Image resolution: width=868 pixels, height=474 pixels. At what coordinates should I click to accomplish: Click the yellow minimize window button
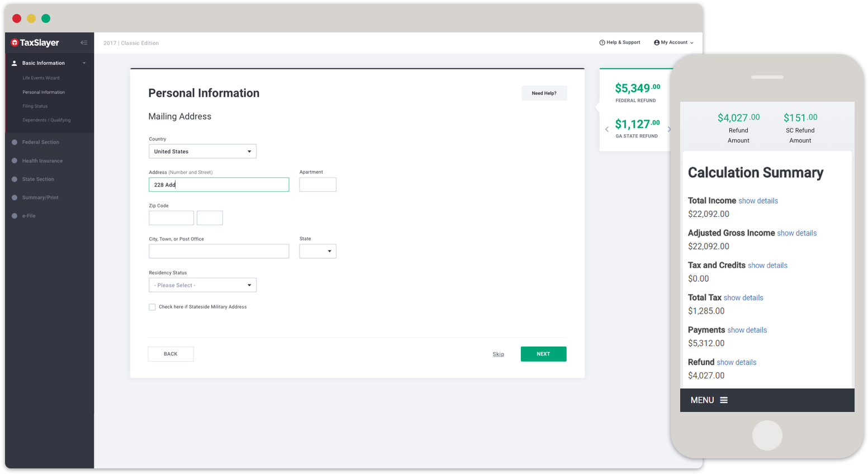(x=31, y=18)
